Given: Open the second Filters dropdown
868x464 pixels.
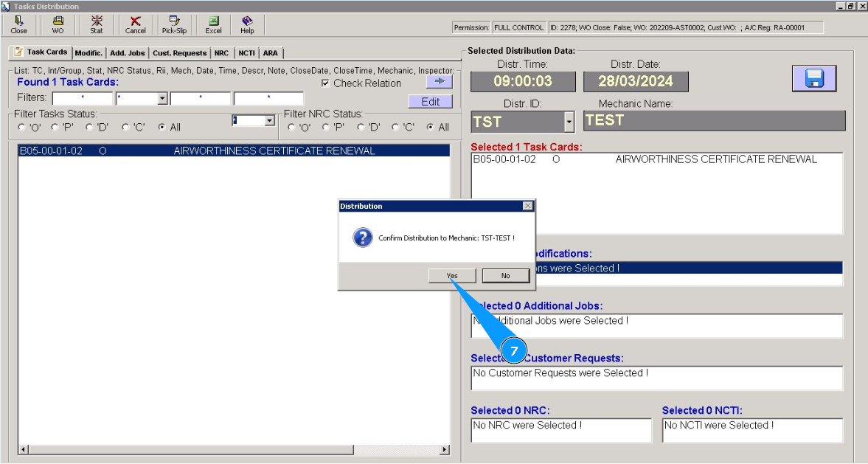Looking at the screenshot, I should coord(162,99).
